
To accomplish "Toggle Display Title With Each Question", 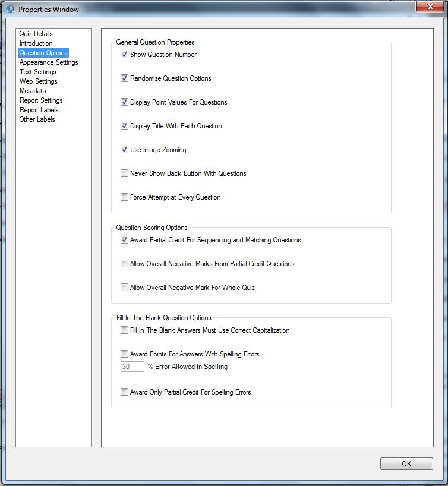I will tap(124, 126).
